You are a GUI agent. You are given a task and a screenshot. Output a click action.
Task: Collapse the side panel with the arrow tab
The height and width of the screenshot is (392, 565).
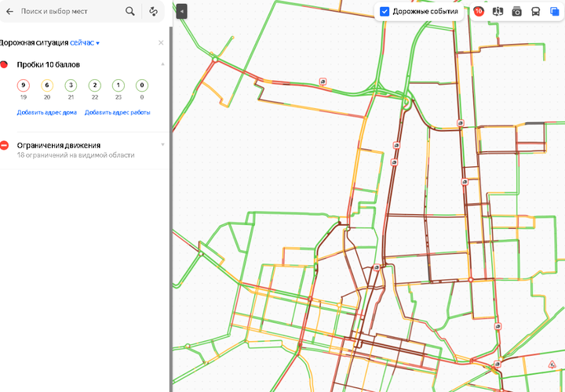tap(181, 12)
